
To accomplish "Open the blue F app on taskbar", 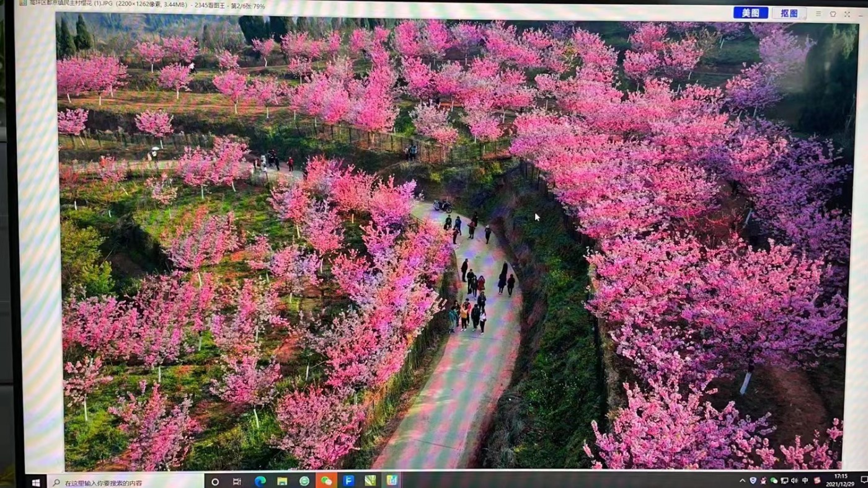I will 348,481.
